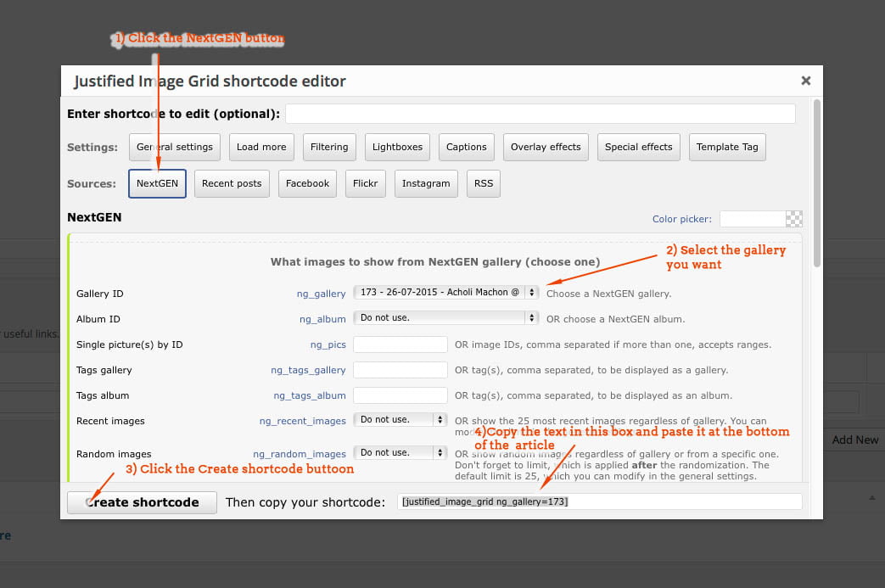Click the color picker checkered swatch

pyautogui.click(x=793, y=219)
